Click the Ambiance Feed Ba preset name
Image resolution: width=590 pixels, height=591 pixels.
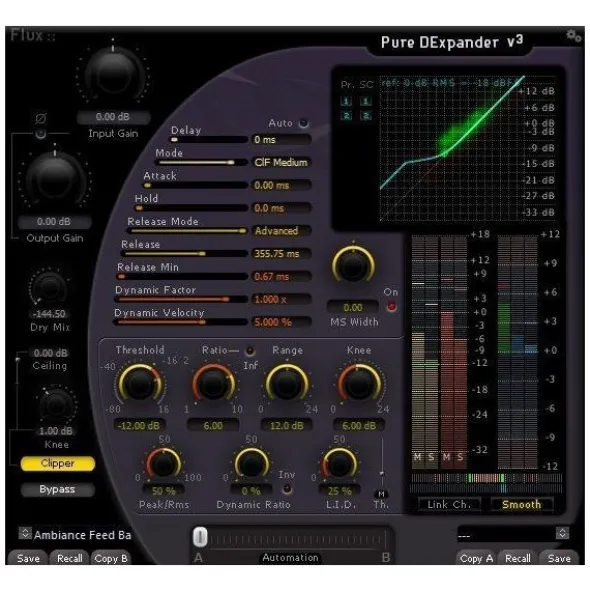click(x=82, y=535)
